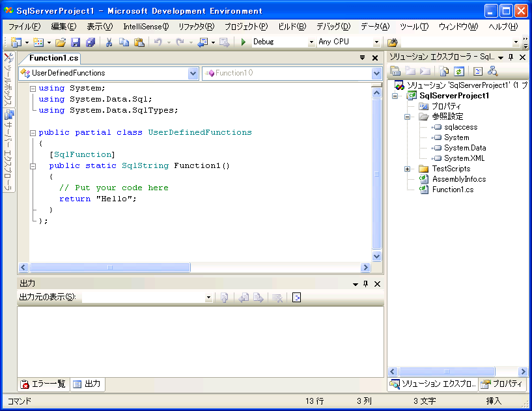532x411 pixels.
Task: Click the editor vertical scrollbar thumb
Action: 376,174
